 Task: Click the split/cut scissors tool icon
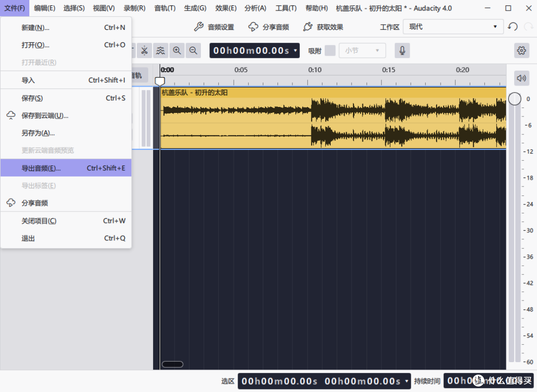tap(144, 51)
